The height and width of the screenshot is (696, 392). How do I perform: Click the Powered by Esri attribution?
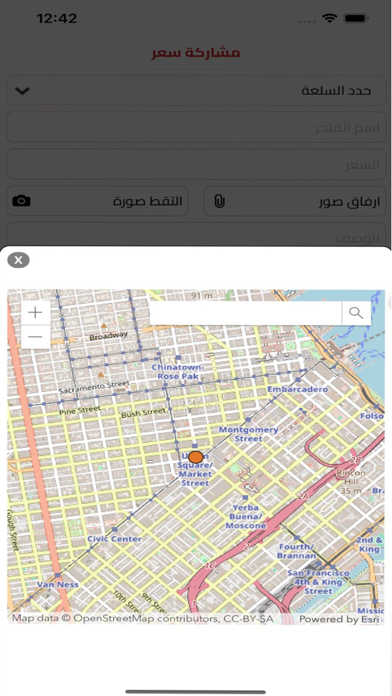339,619
